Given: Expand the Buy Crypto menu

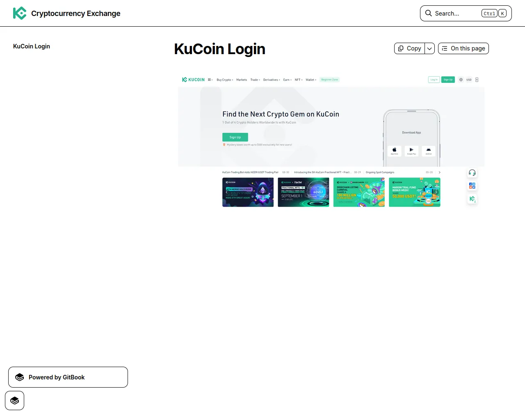Looking at the screenshot, I should 225,80.
